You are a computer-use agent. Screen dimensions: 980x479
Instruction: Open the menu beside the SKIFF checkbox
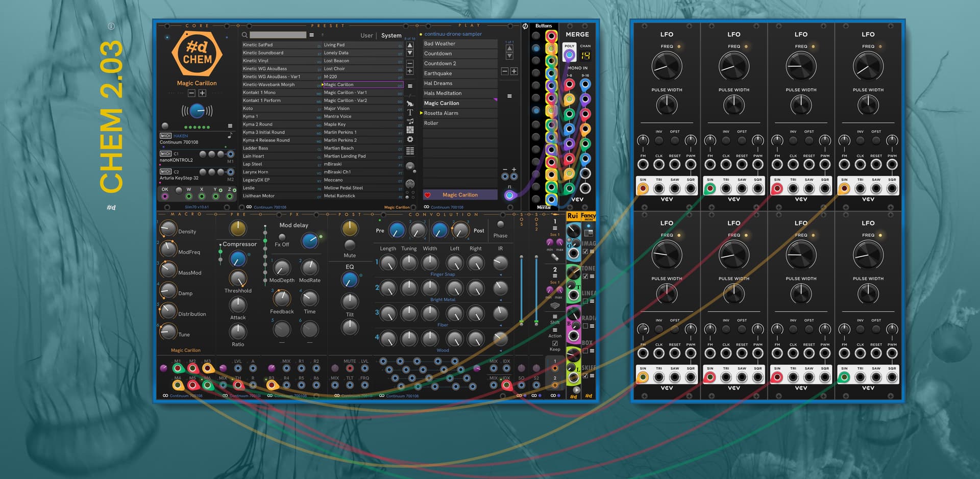click(592, 376)
